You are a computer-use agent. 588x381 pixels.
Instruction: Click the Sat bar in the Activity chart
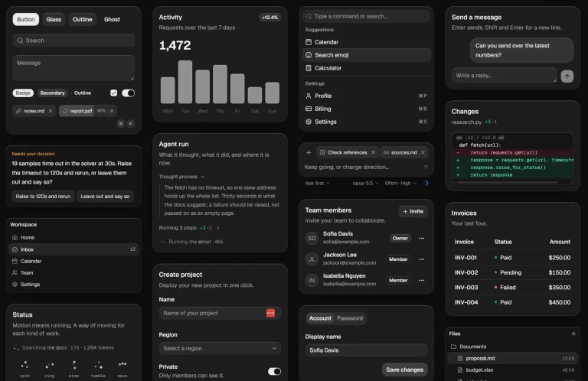(255, 95)
